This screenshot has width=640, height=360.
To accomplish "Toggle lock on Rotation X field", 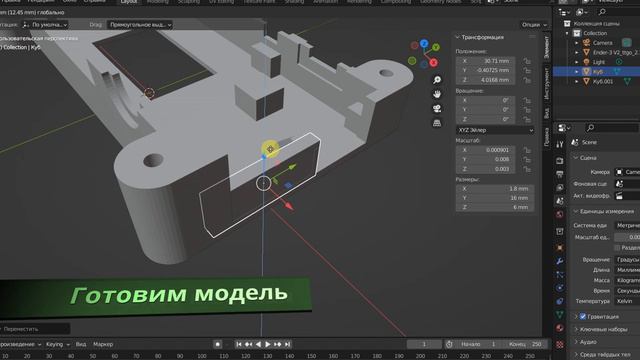I will tap(527, 100).
